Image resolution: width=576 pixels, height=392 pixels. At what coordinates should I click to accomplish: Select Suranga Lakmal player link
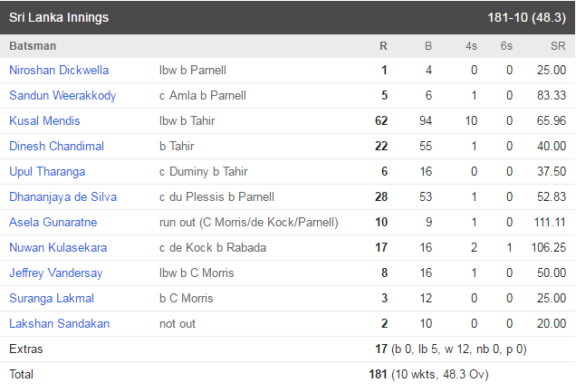52,298
